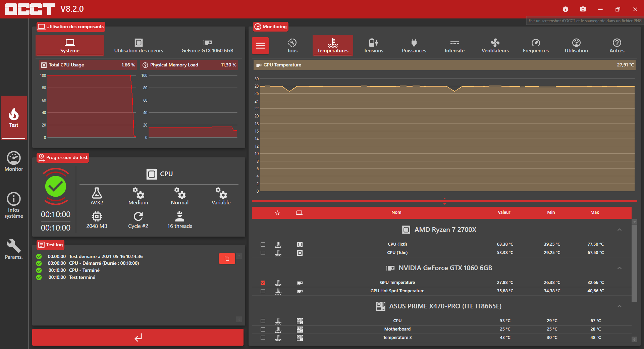Click the test log scroll-down arrow
The image size is (644, 349).
coord(239,319)
